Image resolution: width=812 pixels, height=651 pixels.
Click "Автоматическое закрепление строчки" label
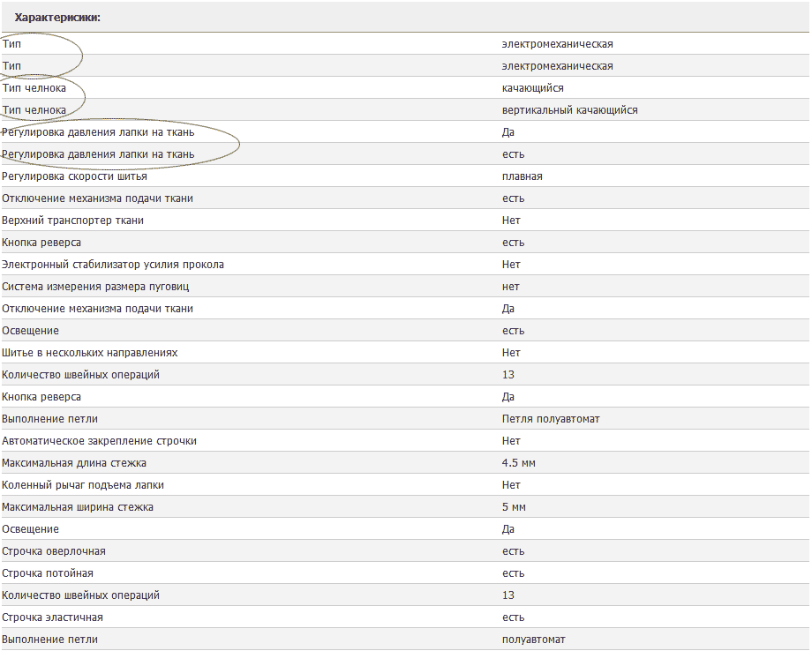tap(99, 441)
